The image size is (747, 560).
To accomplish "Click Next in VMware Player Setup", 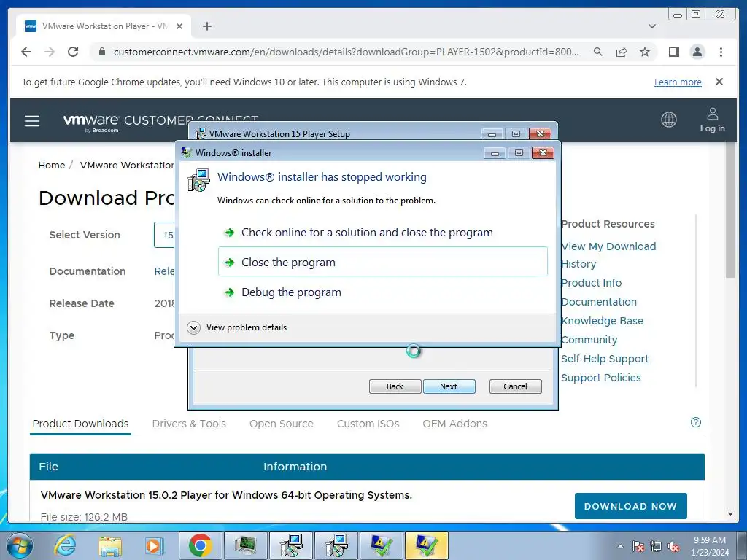I will point(449,386).
